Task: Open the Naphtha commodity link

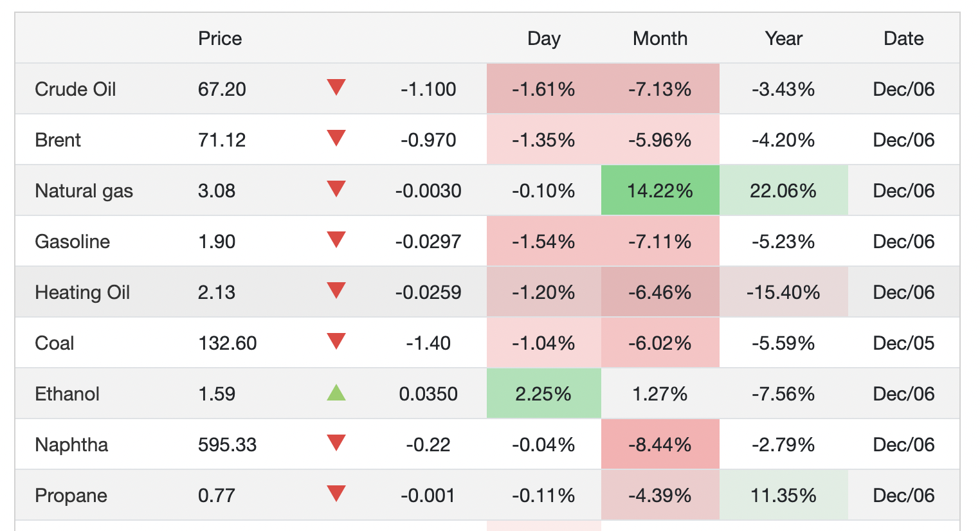Action: (x=71, y=445)
